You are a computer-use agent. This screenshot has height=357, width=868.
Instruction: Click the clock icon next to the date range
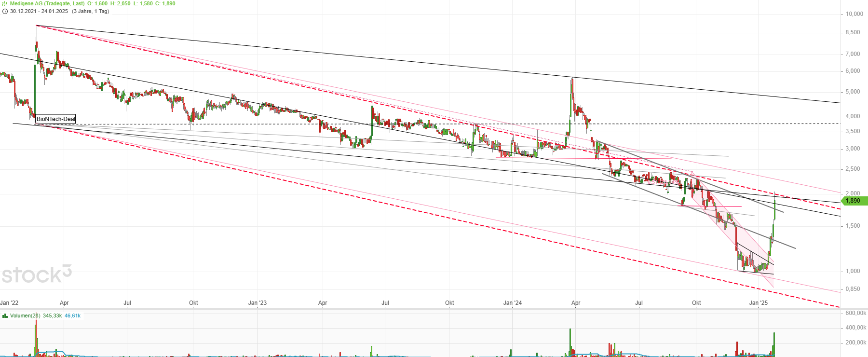[x=4, y=11]
